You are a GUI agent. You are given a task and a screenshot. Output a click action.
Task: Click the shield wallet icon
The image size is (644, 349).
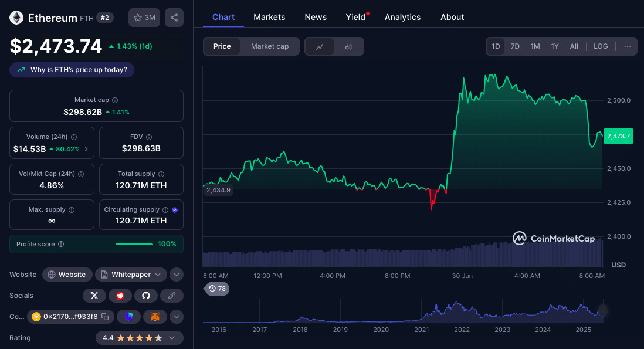(x=128, y=317)
